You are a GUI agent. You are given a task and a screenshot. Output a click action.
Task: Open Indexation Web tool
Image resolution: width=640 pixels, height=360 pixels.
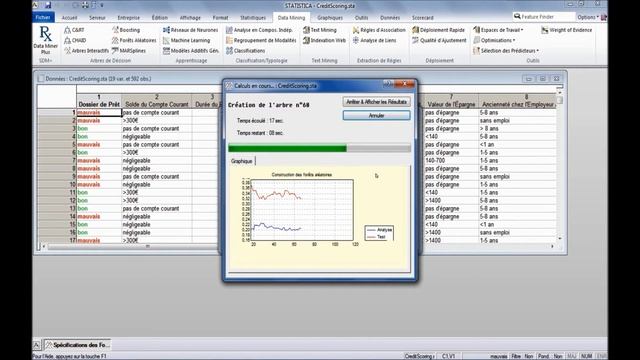click(x=324, y=40)
